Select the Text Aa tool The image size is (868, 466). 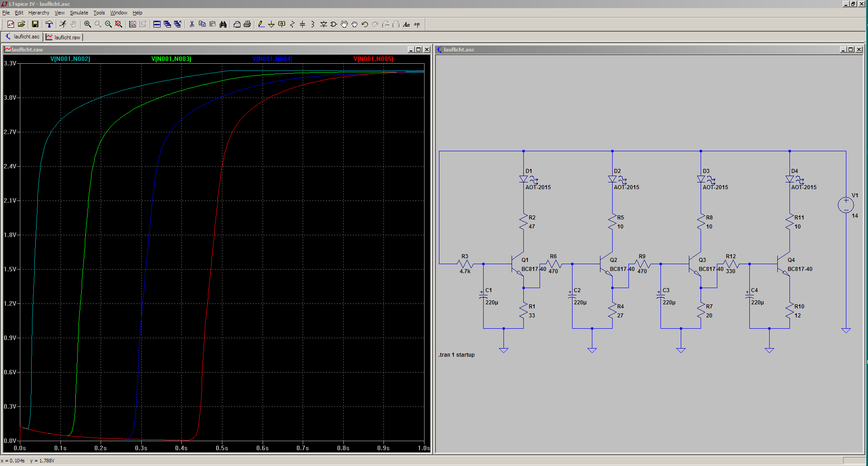(406, 24)
